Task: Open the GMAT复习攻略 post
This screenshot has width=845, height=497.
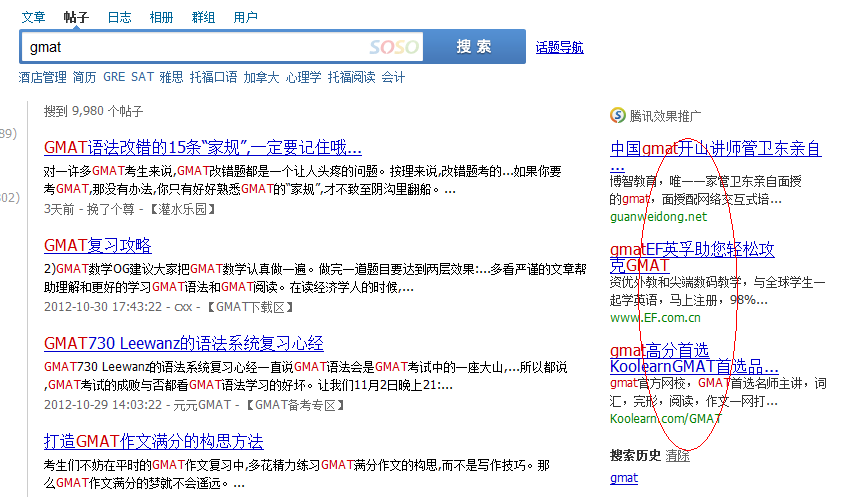Action: (98, 245)
